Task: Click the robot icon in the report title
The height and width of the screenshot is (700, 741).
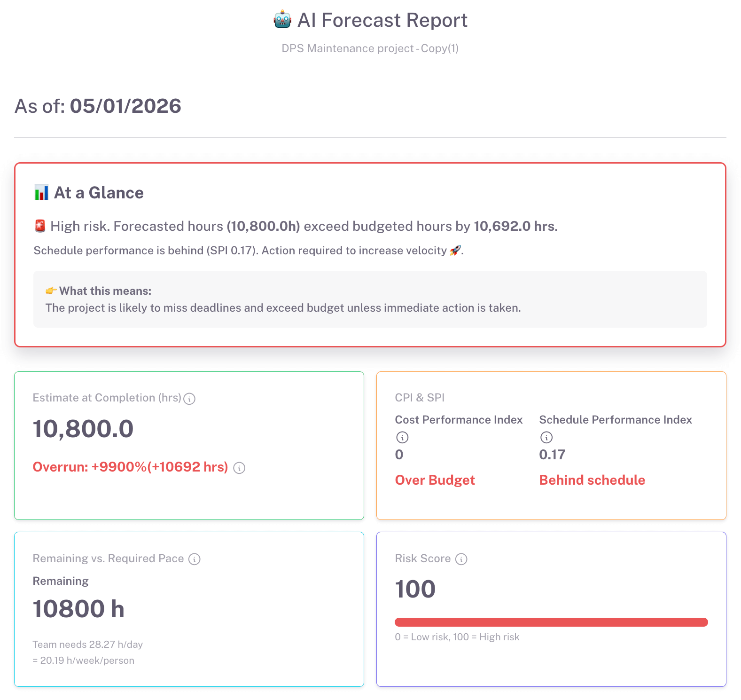Action: pos(282,20)
